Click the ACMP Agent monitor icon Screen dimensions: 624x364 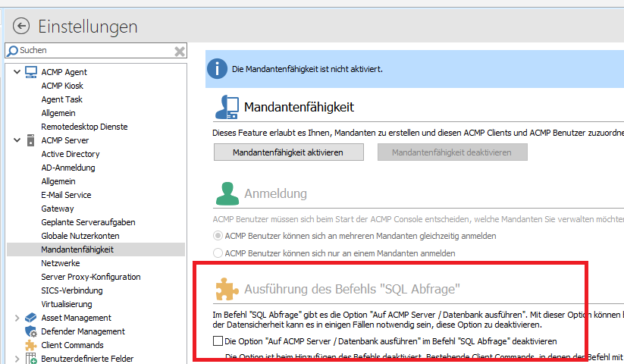[31, 72]
